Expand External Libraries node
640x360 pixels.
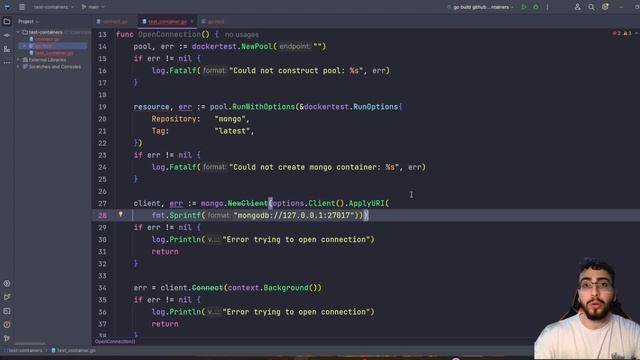[18, 60]
